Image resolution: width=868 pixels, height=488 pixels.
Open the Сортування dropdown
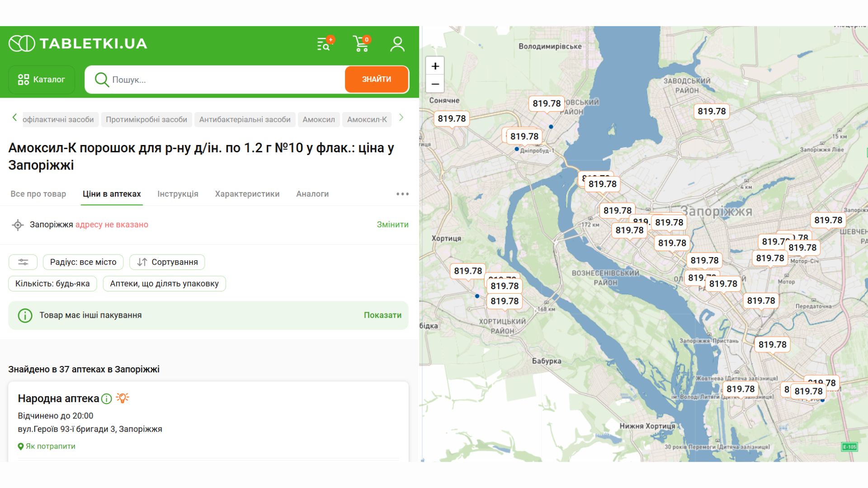pyautogui.click(x=167, y=262)
